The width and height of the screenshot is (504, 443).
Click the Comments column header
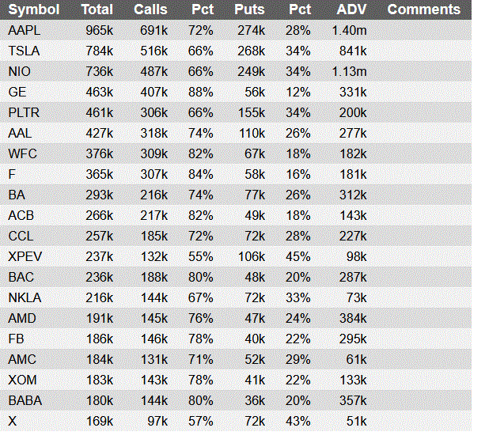[424, 10]
